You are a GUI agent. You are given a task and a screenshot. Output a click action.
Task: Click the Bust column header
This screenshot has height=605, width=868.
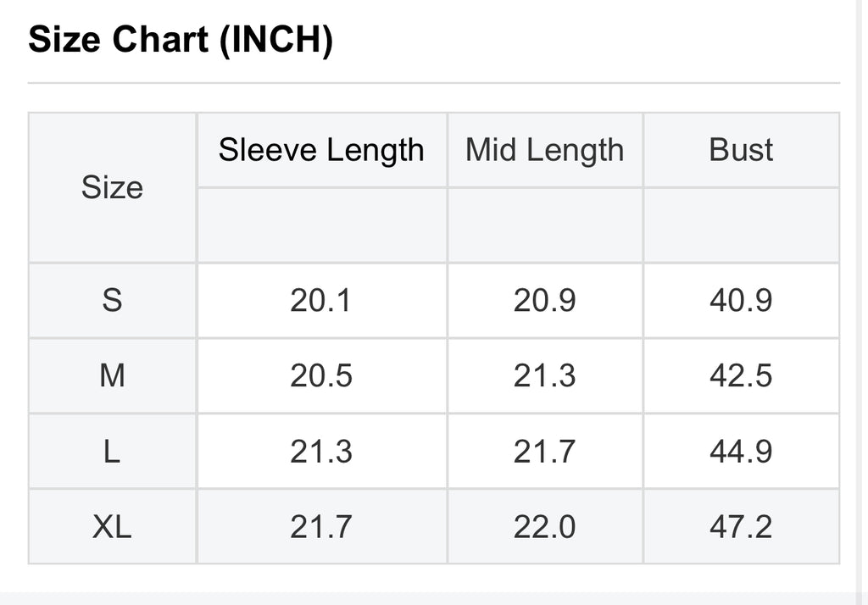(x=741, y=150)
